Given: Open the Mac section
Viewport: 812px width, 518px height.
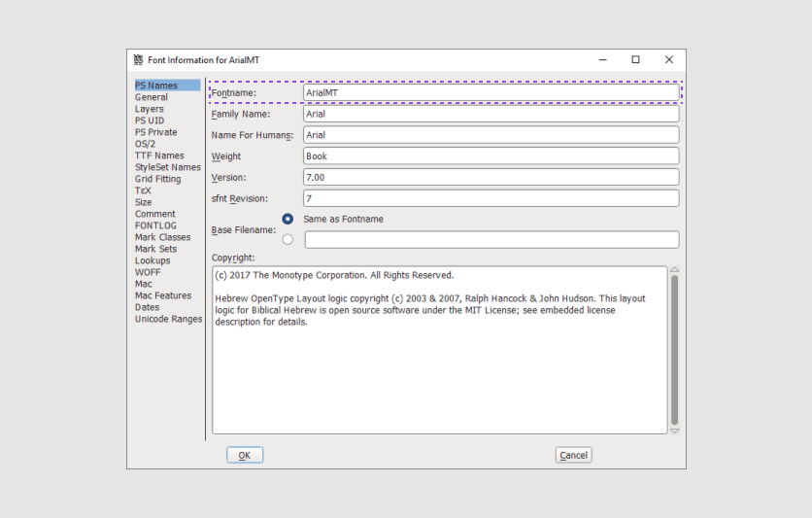Looking at the screenshot, I should click(x=144, y=284).
